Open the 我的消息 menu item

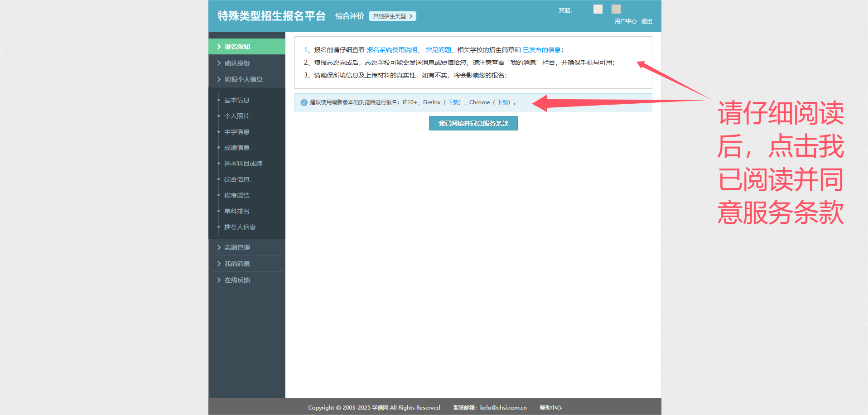237,264
